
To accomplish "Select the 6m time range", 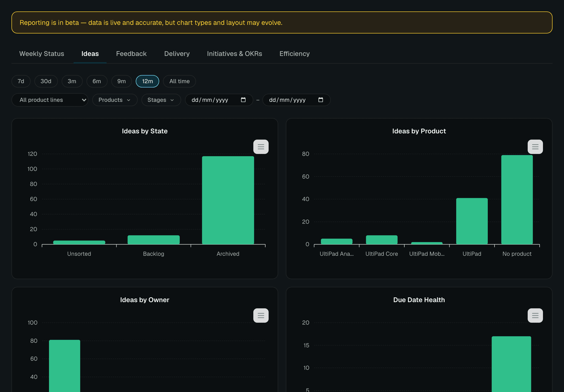I will click(x=97, y=81).
